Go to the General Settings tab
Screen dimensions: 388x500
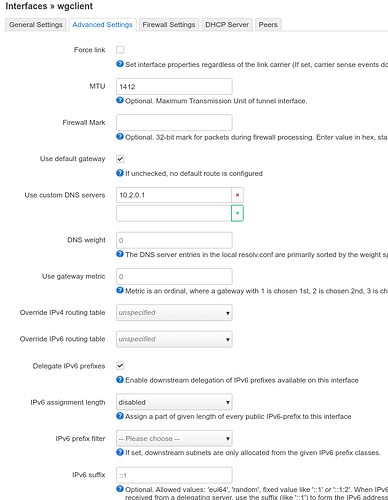click(x=36, y=25)
